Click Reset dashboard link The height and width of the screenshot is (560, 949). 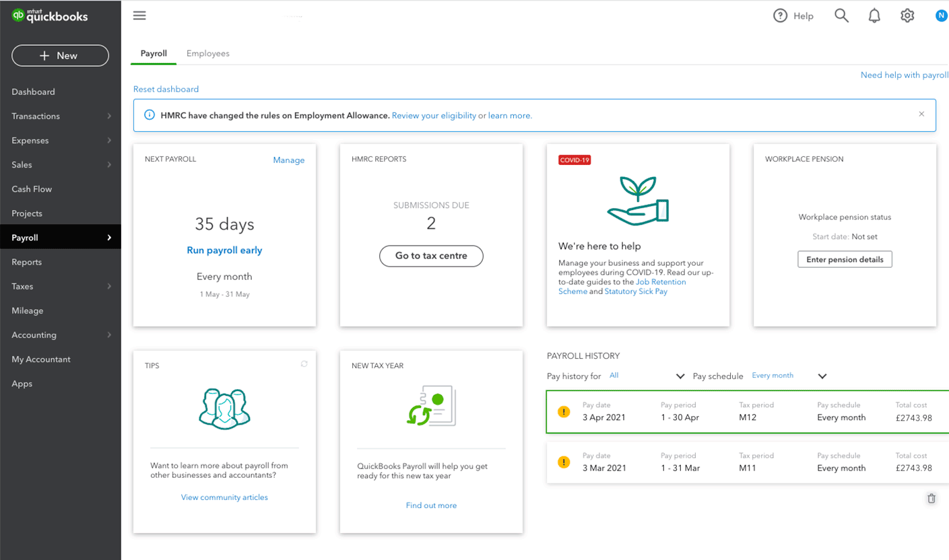pyautogui.click(x=166, y=89)
